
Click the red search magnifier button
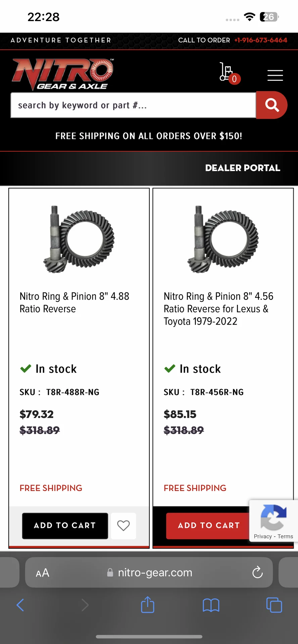point(271,105)
